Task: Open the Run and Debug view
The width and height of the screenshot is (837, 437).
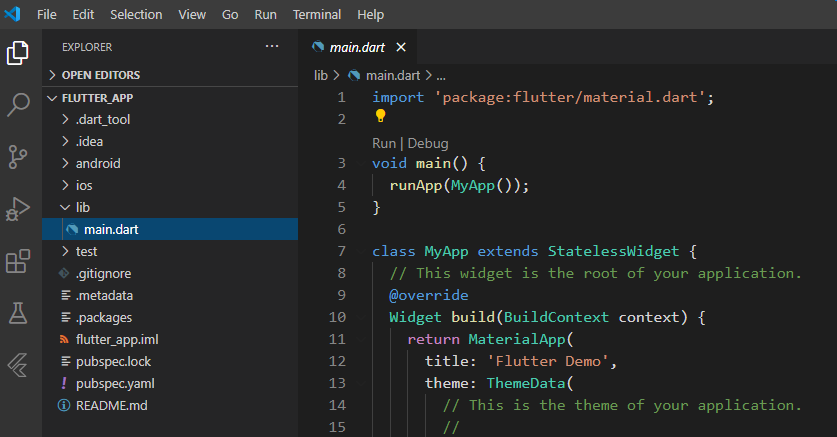Action: 18,209
